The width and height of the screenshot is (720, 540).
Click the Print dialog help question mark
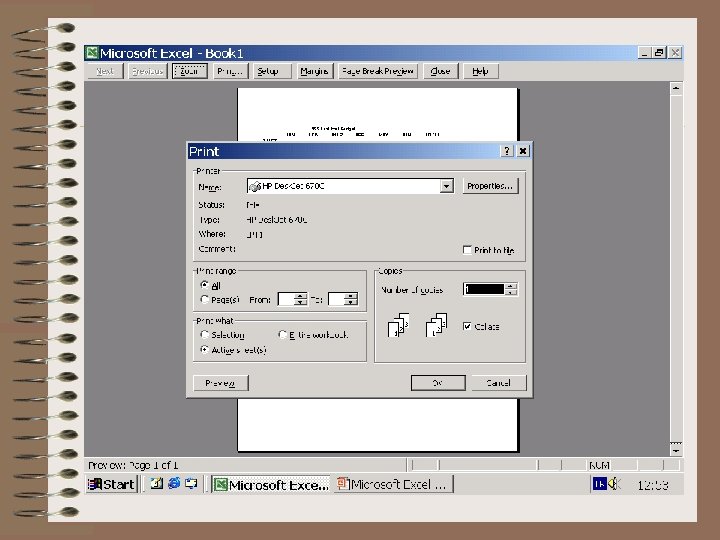point(506,151)
